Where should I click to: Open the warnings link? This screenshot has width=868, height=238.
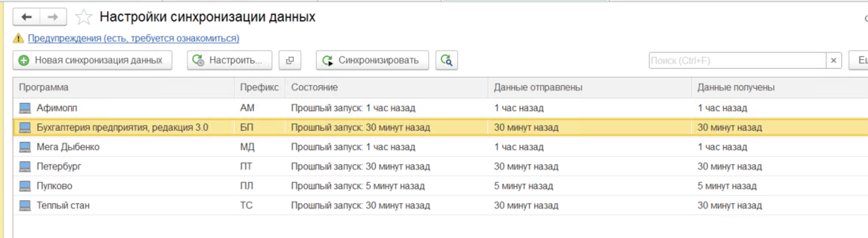click(x=133, y=38)
